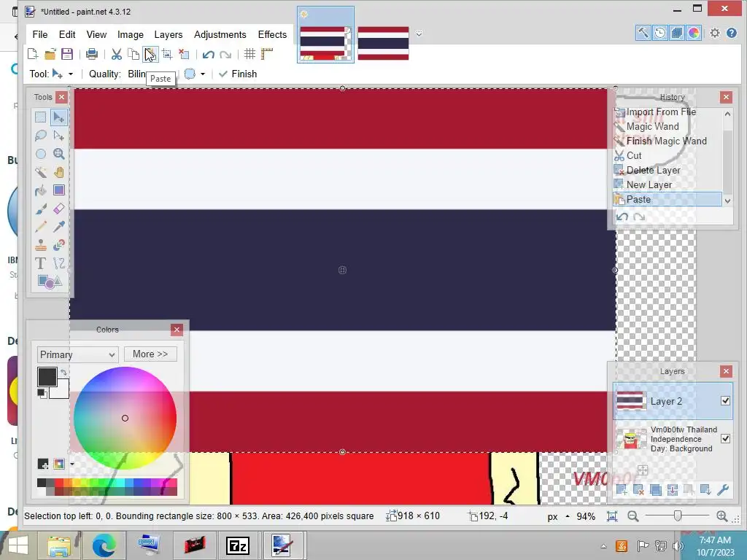Select the Gradient tool
The image size is (747, 560).
[x=58, y=190]
